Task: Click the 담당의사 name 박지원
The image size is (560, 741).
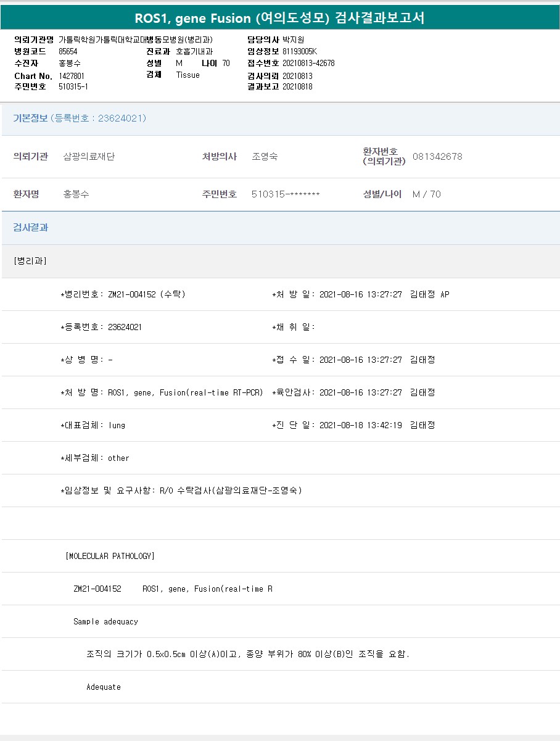Action: (294, 39)
